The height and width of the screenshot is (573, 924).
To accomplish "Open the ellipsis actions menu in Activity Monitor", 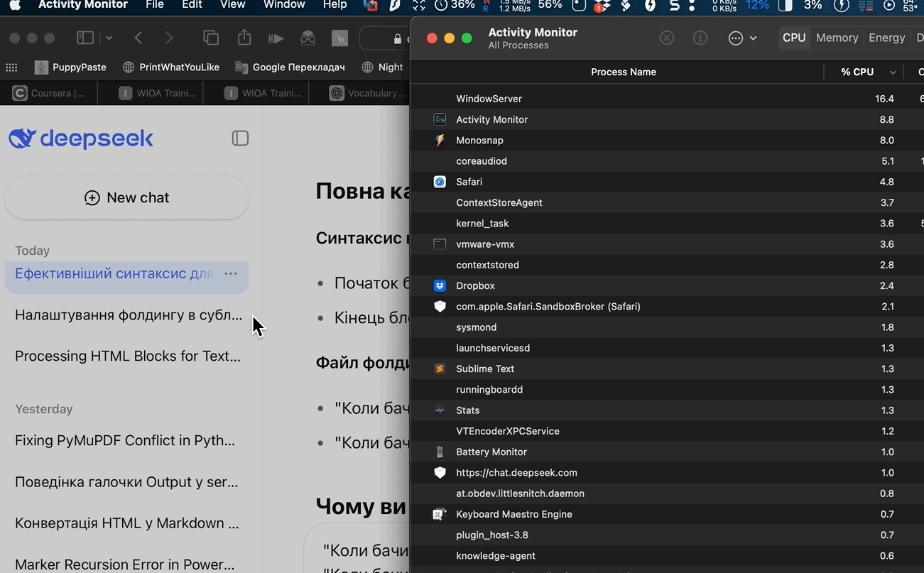I will (737, 38).
